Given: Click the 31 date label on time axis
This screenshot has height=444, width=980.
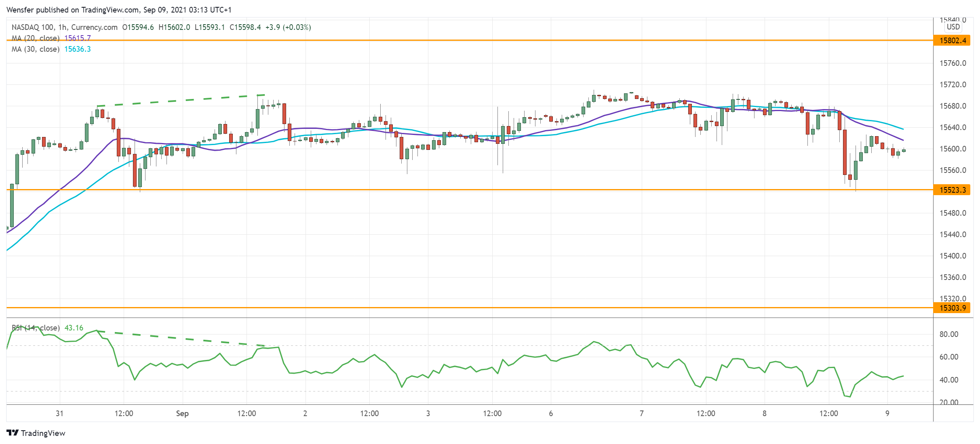Looking at the screenshot, I should pos(59,413).
